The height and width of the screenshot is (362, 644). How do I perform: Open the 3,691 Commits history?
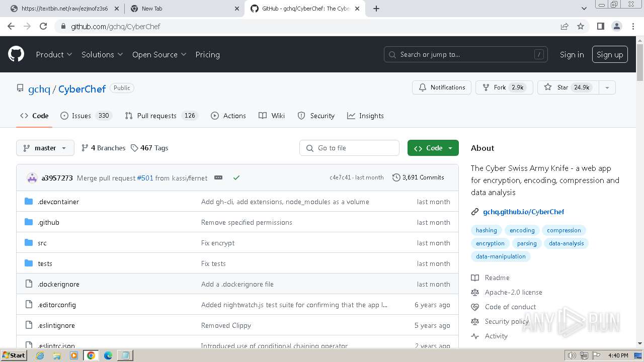(x=418, y=177)
